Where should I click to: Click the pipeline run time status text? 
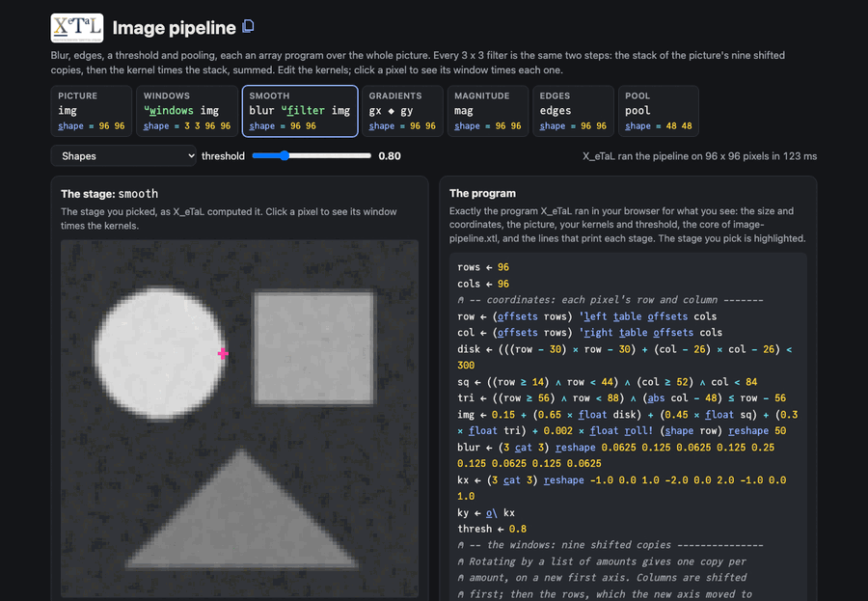[x=699, y=156]
